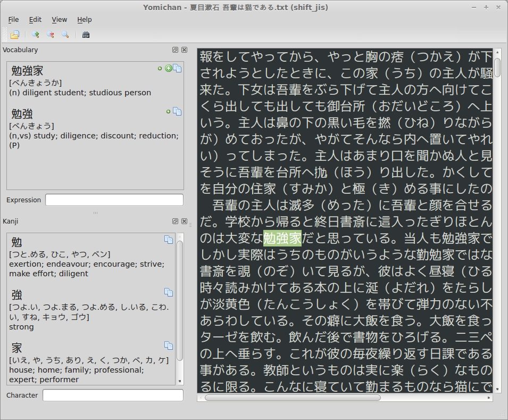Minimize the Yomichan window
The image size is (508, 420).
(x=474, y=7)
